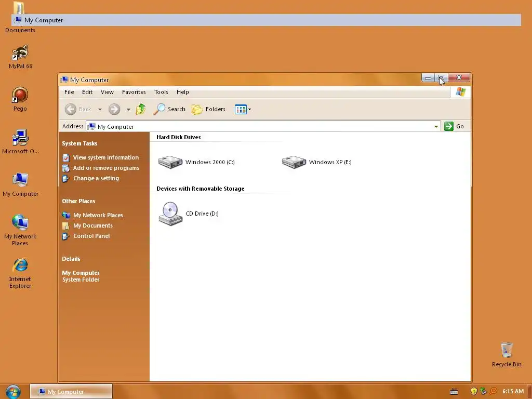
Task: Click the Hard Disk Drives group header
Action: pyautogui.click(x=179, y=137)
